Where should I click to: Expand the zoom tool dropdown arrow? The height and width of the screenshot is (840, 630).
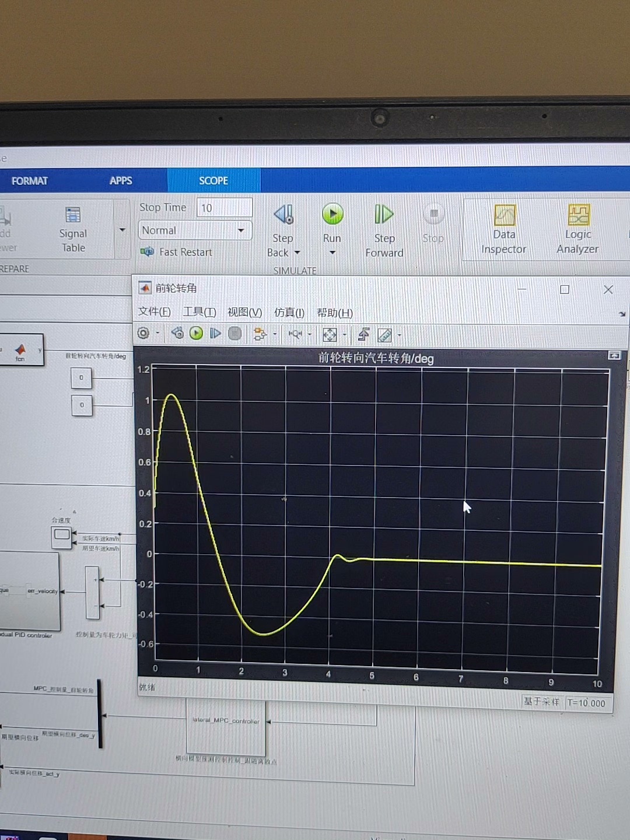[x=310, y=334]
